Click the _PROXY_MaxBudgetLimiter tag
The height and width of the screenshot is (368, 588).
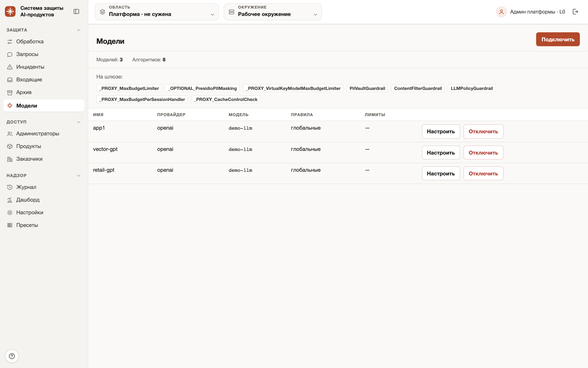point(129,88)
